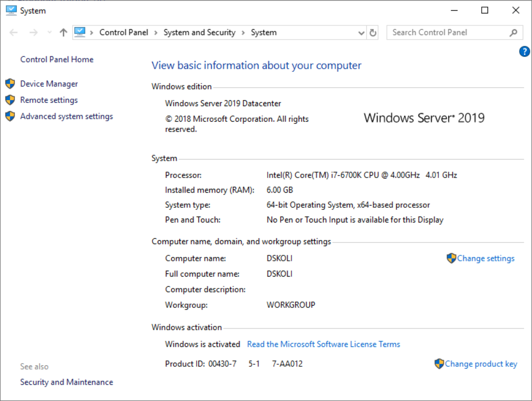532x401 pixels.
Task: Open System and Security breadcrumb
Action: coord(199,32)
